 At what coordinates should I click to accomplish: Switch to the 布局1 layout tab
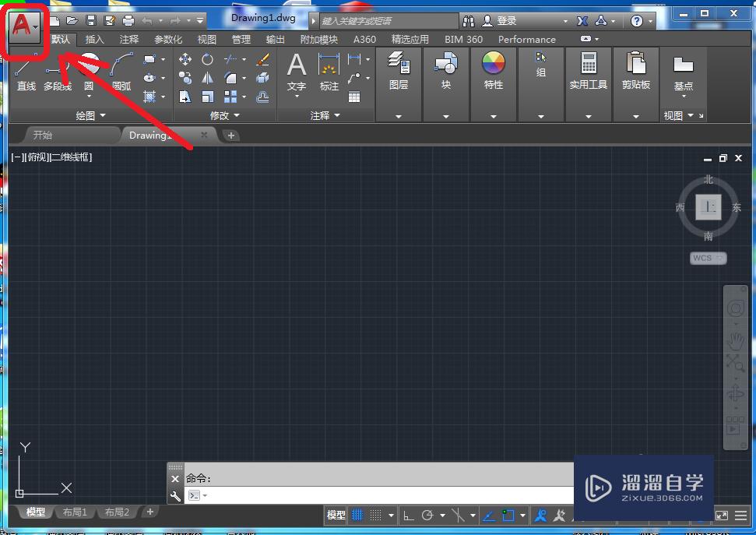(x=76, y=512)
